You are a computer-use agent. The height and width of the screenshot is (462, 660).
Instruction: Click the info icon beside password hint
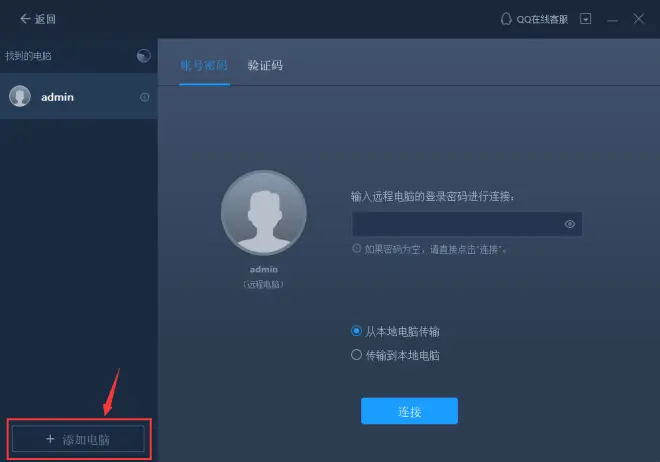tap(357, 249)
